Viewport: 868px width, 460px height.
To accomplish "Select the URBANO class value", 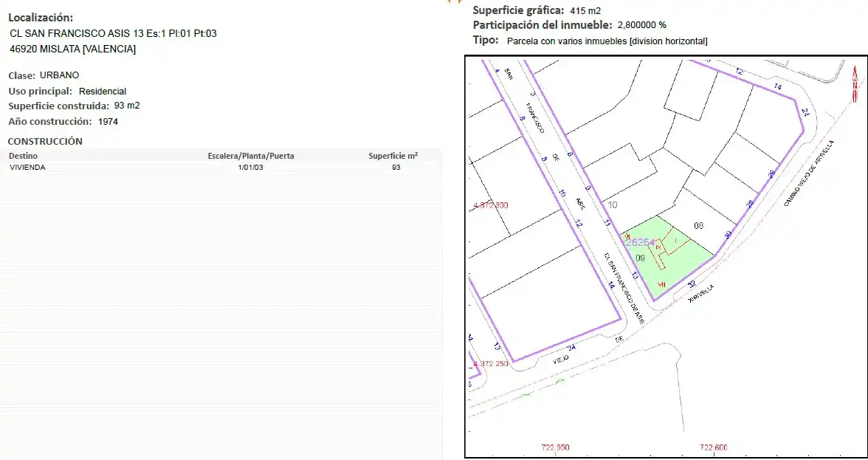I will click(x=59, y=75).
